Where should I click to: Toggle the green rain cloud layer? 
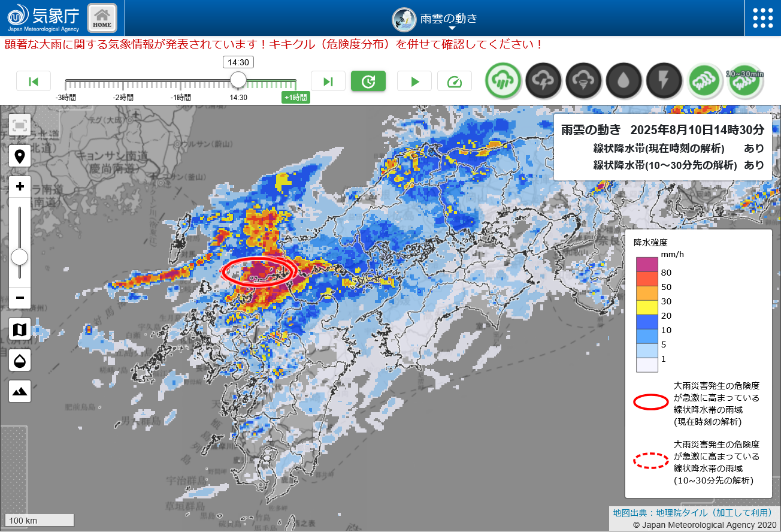coord(502,80)
